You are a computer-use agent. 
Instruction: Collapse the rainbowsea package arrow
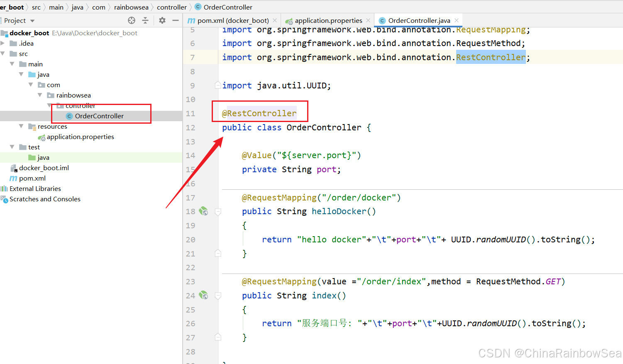(x=40, y=95)
